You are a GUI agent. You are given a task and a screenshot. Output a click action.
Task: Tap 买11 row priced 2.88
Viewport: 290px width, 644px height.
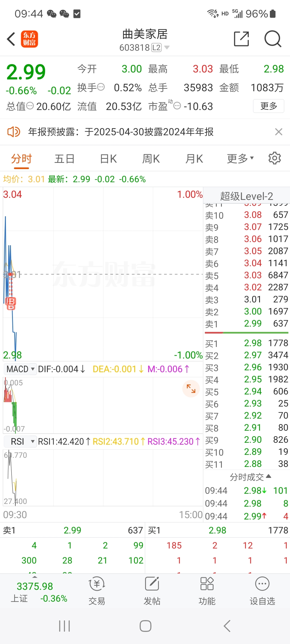point(247,464)
